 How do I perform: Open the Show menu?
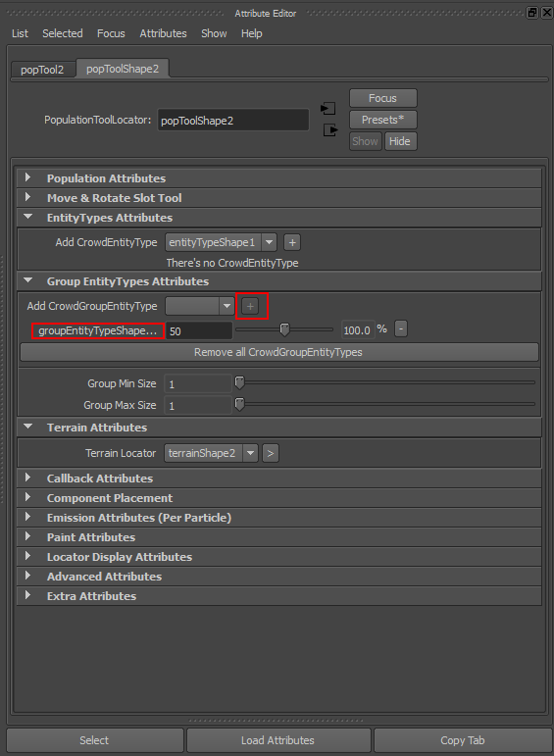(x=214, y=33)
